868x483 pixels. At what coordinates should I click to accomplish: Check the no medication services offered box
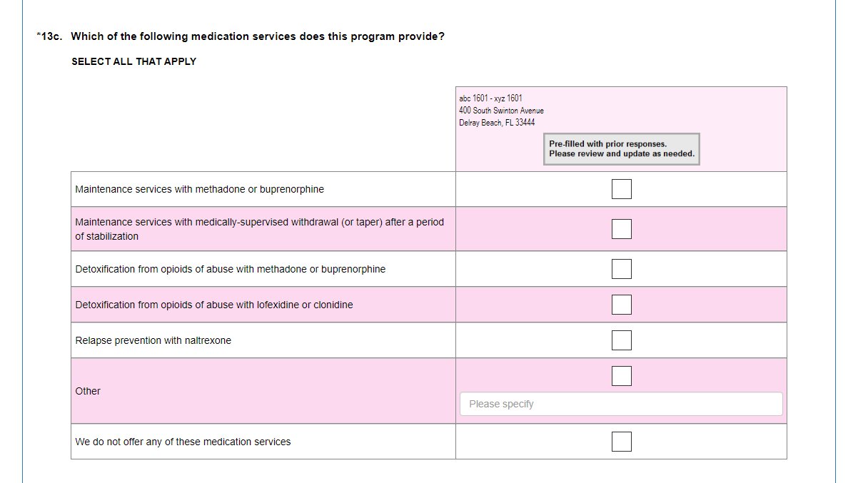621,442
